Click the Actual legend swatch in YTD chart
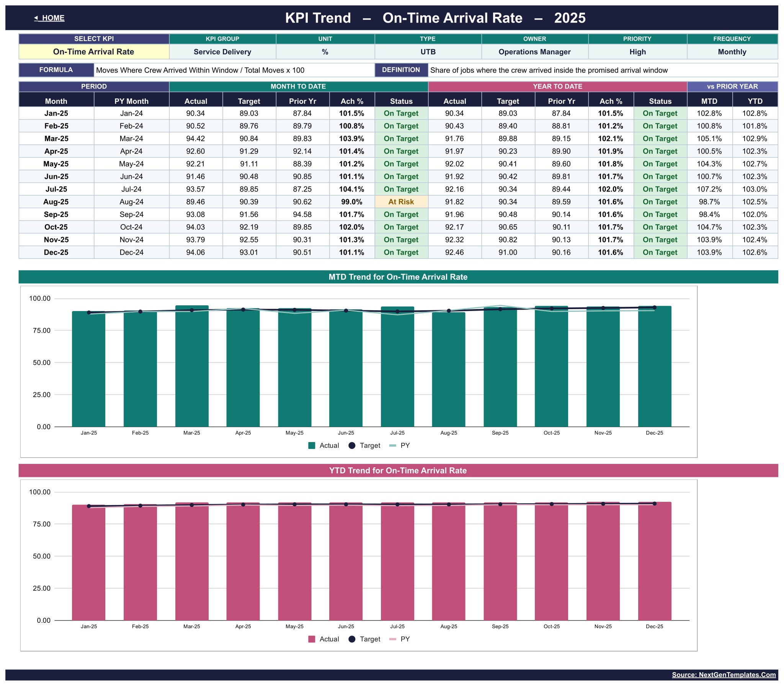 pyautogui.click(x=312, y=639)
